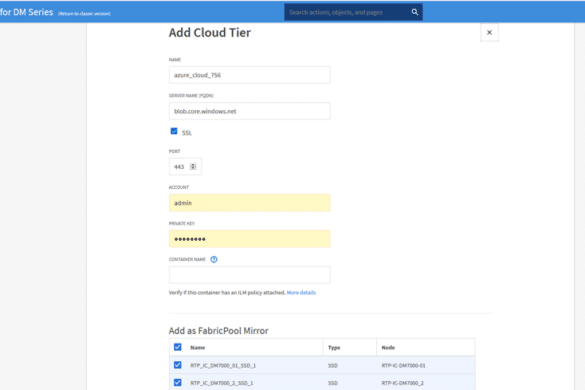
Task: Click the empty Container Name field
Action: click(x=250, y=275)
